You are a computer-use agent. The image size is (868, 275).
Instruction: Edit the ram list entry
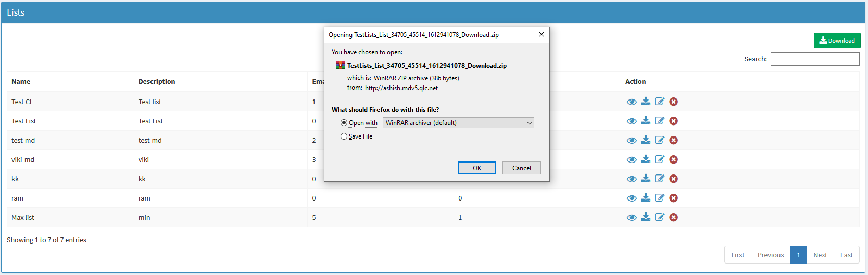pos(660,198)
